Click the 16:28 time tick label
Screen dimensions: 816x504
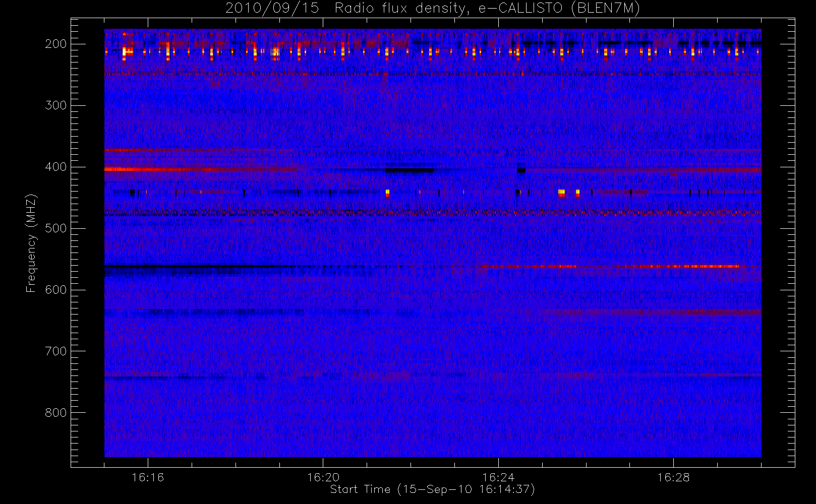[x=673, y=477]
